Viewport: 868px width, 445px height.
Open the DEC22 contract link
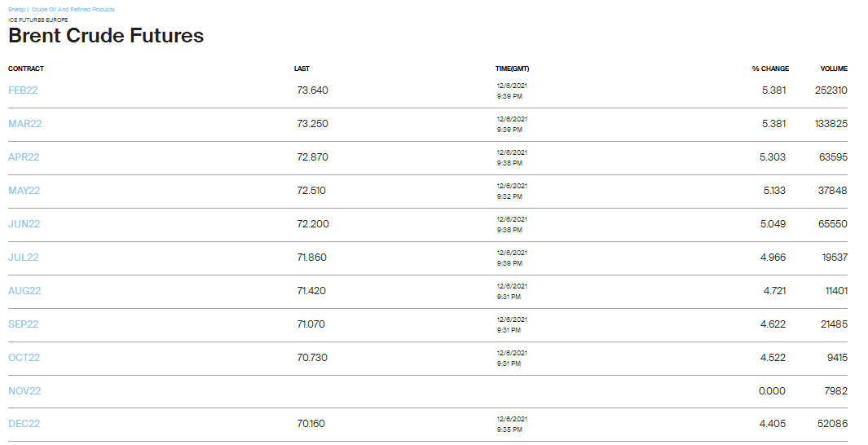coord(24,424)
